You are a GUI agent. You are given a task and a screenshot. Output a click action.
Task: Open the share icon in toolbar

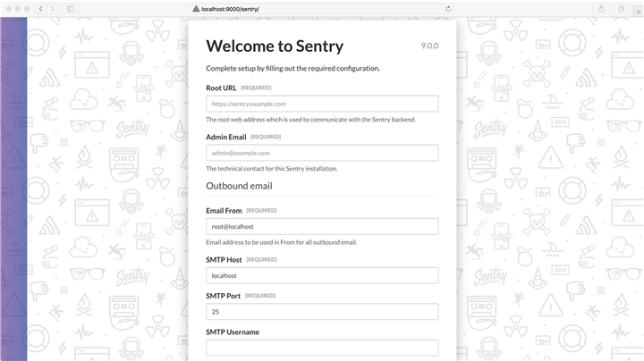point(601,9)
